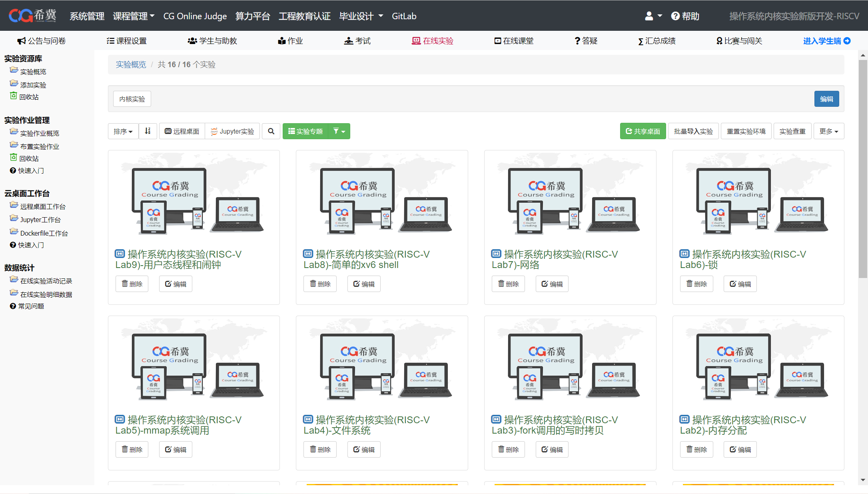Open 算力平台 menu item
The width and height of the screenshot is (868, 494).
click(x=253, y=16)
